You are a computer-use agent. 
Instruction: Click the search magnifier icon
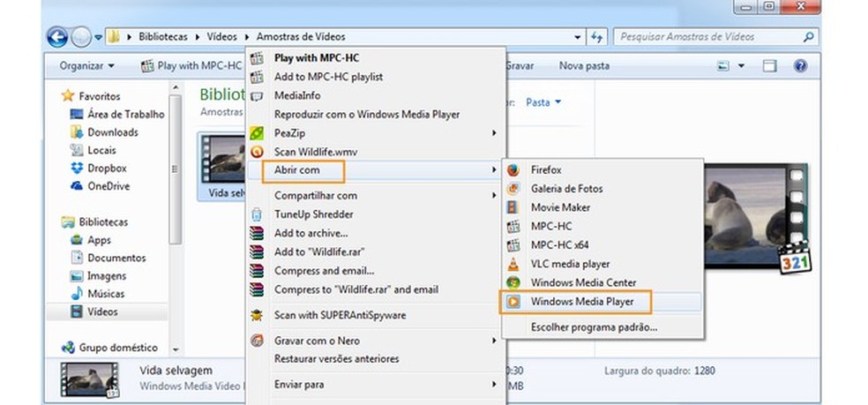808,37
